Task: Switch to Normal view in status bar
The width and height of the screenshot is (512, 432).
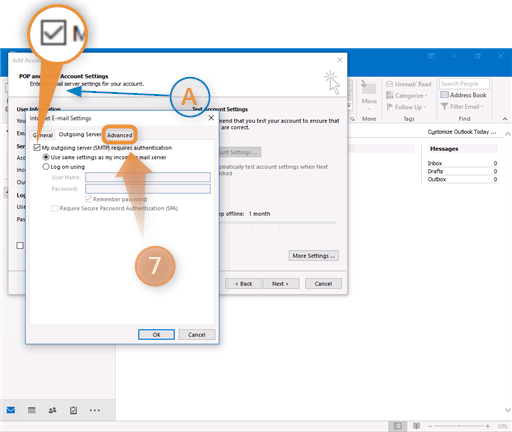Action: tap(397, 426)
